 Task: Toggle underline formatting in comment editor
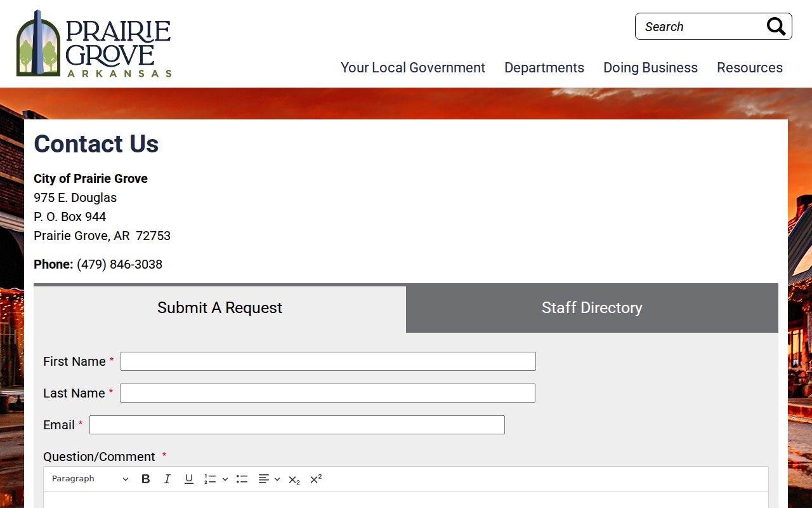[189, 479]
